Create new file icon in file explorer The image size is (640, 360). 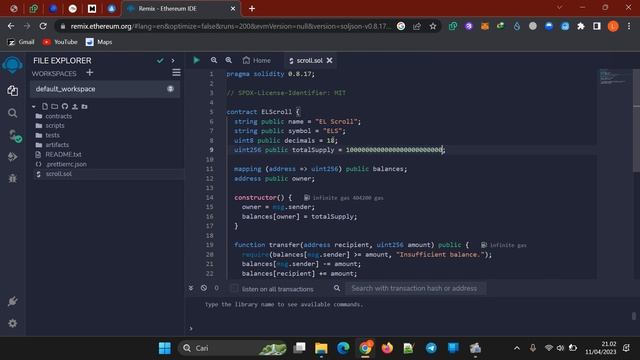coord(45,107)
